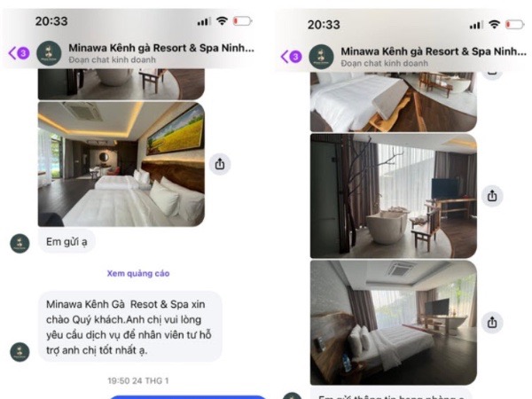Share the bathtub and TV room photo
This screenshot has width=532, height=399.
[x=492, y=196]
